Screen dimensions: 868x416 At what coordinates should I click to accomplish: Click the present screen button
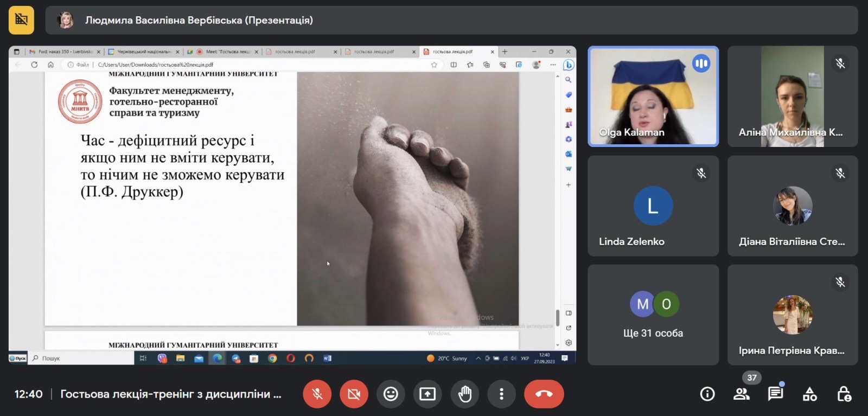pyautogui.click(x=427, y=394)
